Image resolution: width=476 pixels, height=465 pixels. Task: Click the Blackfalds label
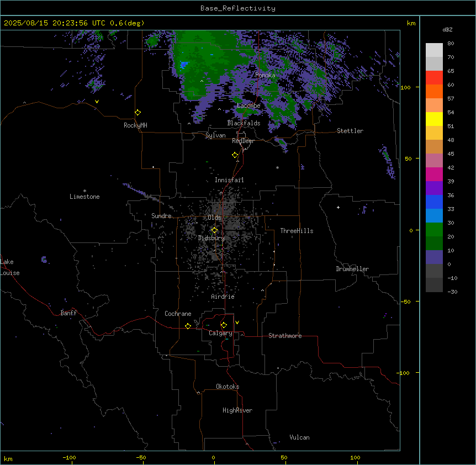244,123
